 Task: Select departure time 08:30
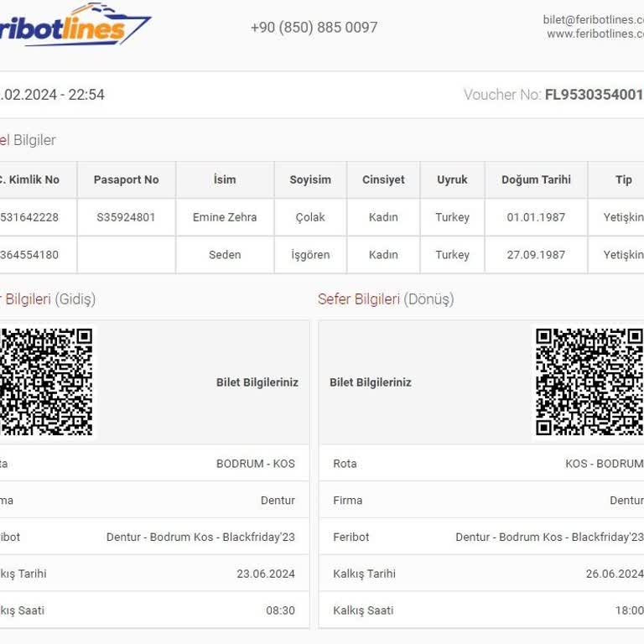(x=280, y=610)
